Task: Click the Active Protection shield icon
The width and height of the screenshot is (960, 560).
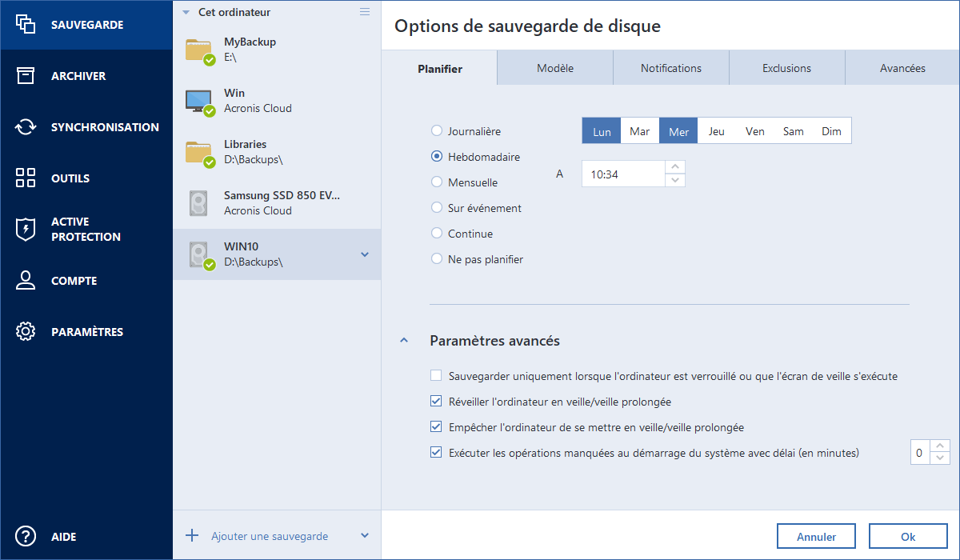Action: (x=26, y=230)
